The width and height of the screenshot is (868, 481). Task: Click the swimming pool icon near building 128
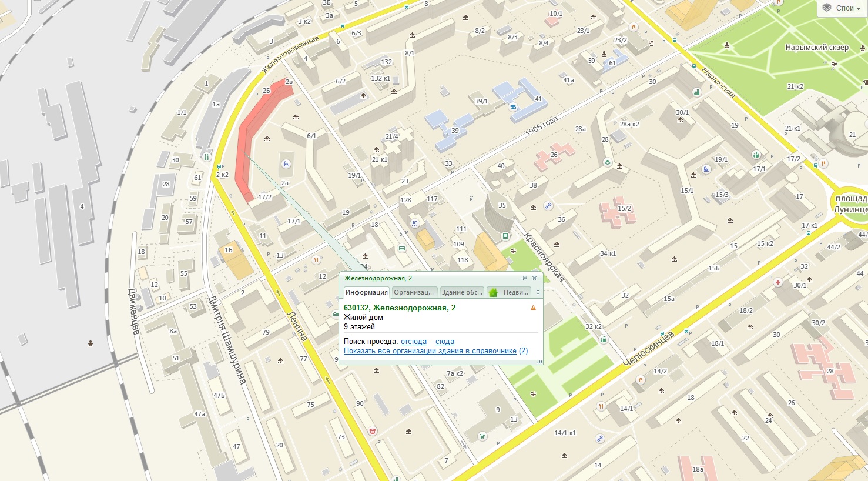[415, 223]
